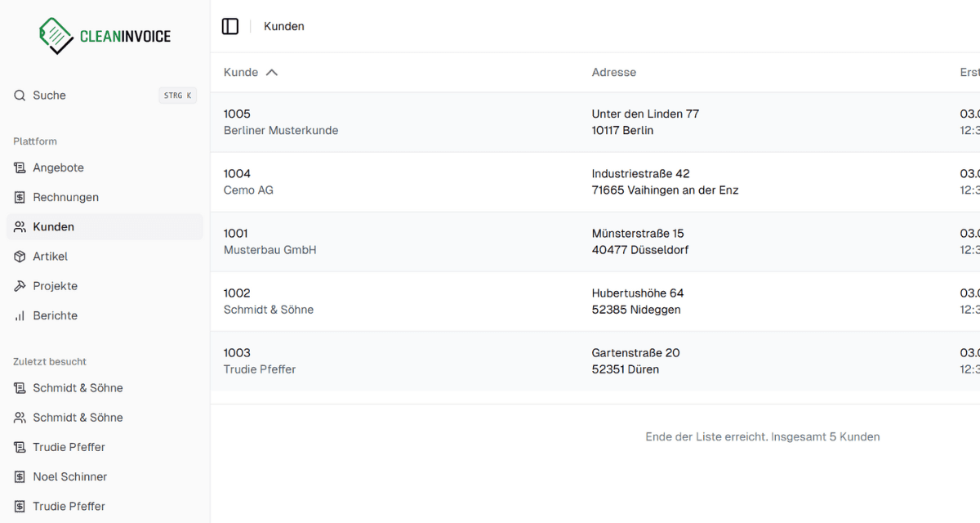Click invoice icon beside last Trudie Pfeffer entry

point(20,506)
